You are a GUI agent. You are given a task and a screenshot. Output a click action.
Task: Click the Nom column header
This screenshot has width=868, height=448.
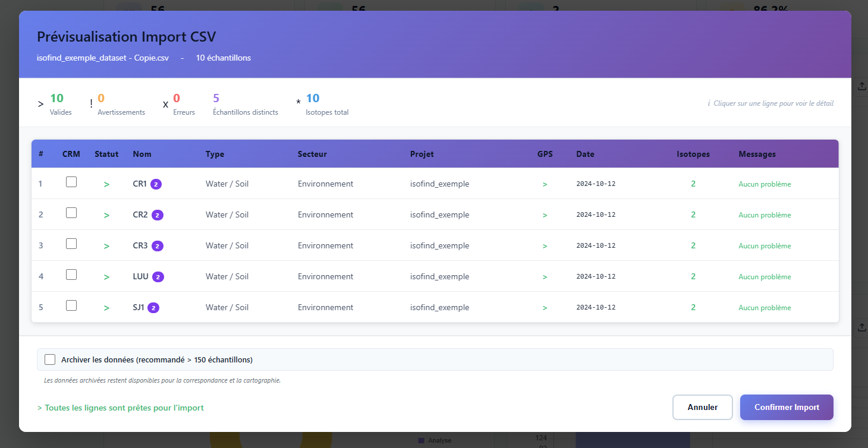point(142,154)
